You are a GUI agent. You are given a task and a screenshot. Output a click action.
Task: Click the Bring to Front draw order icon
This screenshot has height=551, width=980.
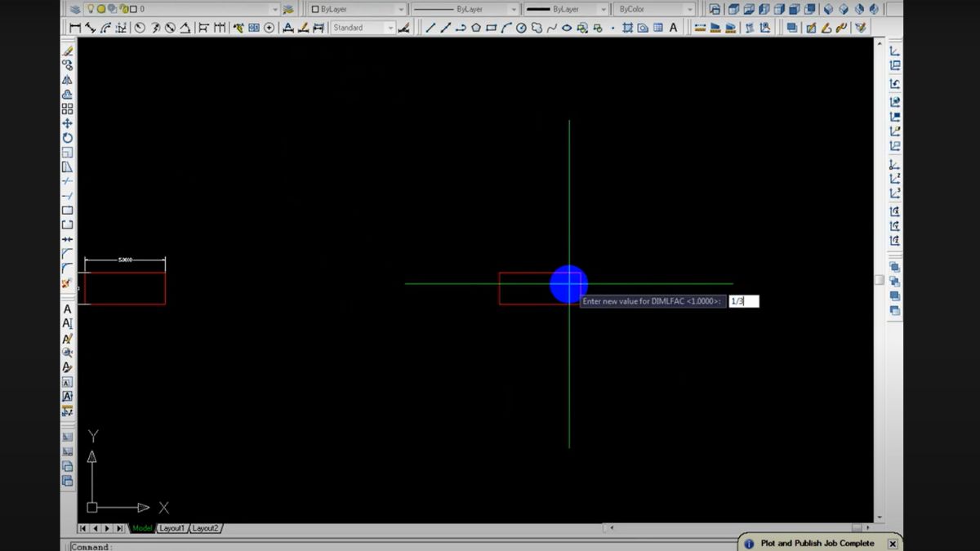pos(895,267)
